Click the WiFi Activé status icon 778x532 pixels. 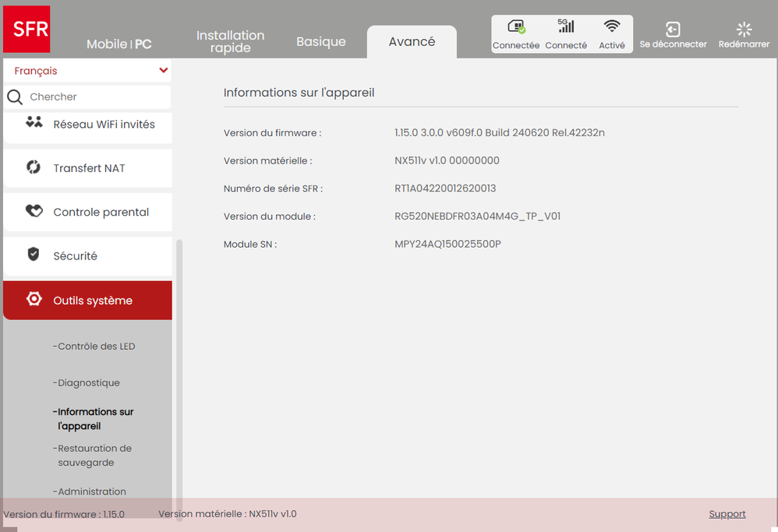tap(612, 26)
